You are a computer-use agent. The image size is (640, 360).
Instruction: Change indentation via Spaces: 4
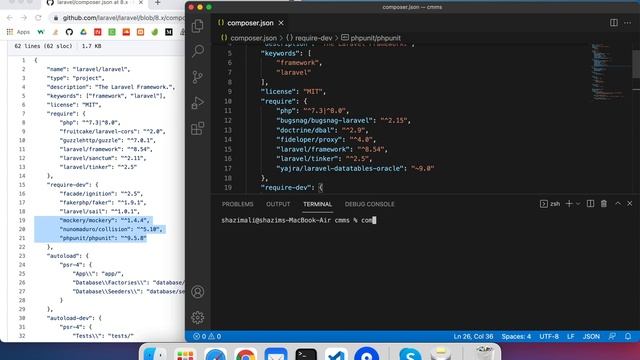pos(516,336)
